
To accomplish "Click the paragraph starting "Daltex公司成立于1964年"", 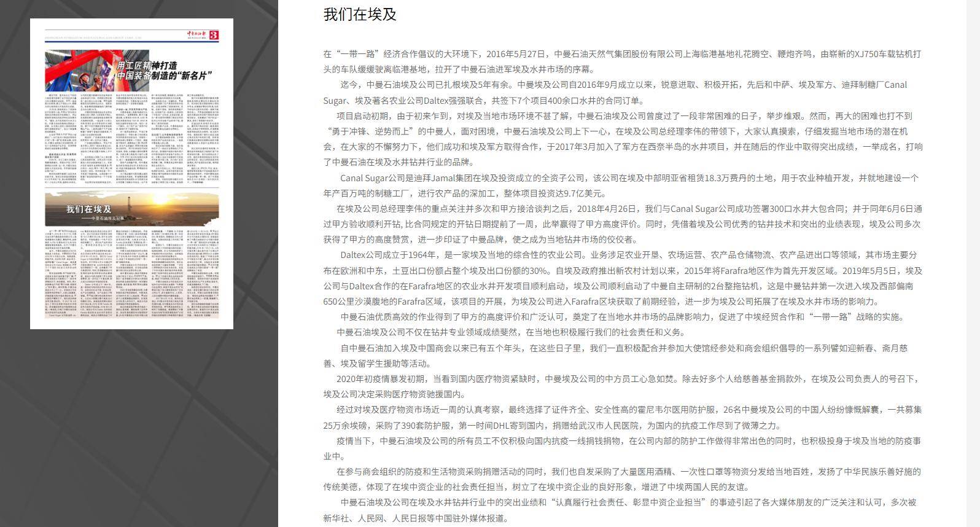I will 623,278.
